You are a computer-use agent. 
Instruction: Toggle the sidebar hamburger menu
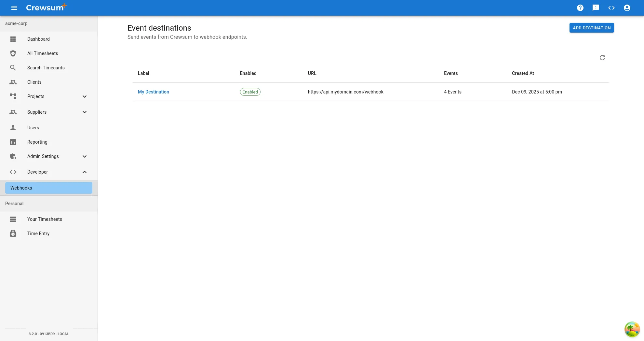14,8
